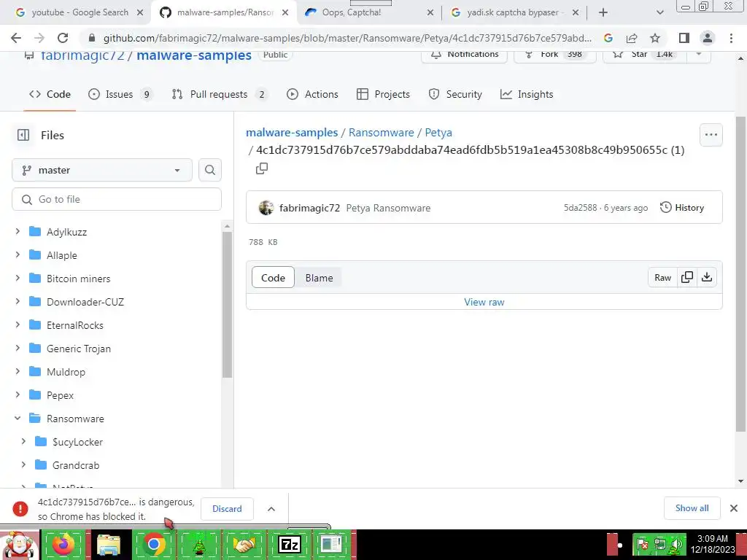This screenshot has height=560, width=747.
Task: Open the Chrome three-dot menu
Action: [731, 38]
